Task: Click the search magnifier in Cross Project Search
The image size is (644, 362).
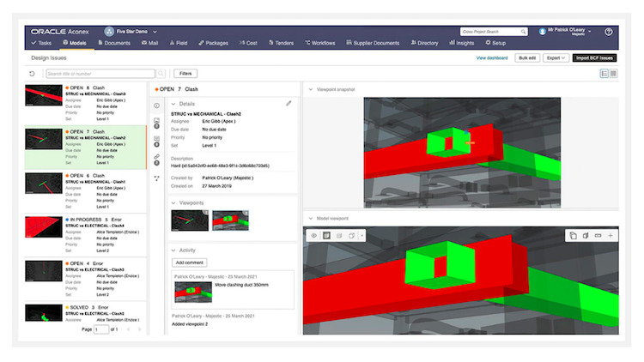Action: pos(523,32)
